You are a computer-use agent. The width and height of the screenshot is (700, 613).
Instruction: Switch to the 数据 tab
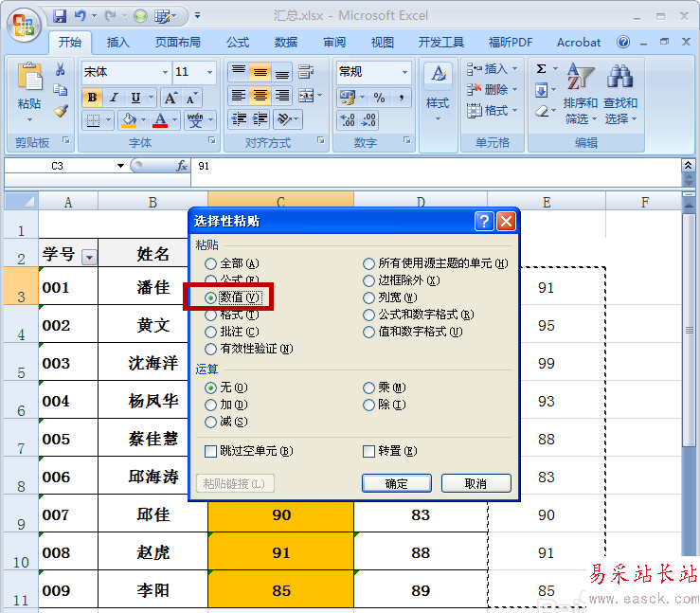click(x=286, y=43)
